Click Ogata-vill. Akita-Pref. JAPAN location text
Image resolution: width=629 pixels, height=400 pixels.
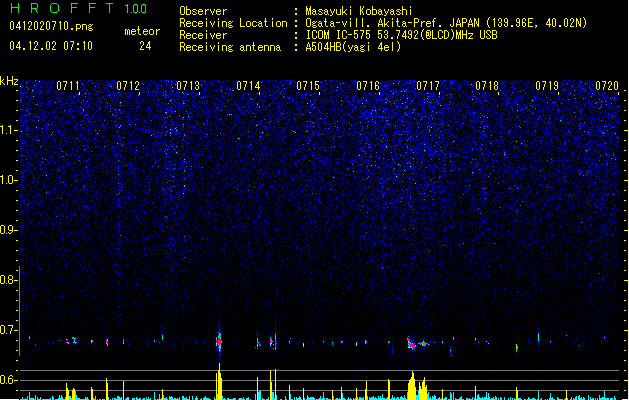coord(446,23)
